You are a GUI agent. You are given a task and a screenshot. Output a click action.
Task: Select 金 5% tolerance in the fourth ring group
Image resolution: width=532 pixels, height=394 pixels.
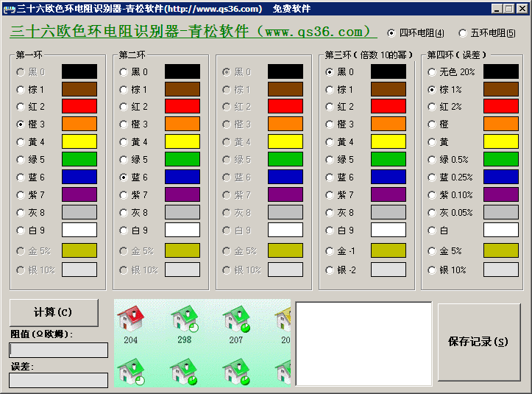(444, 251)
